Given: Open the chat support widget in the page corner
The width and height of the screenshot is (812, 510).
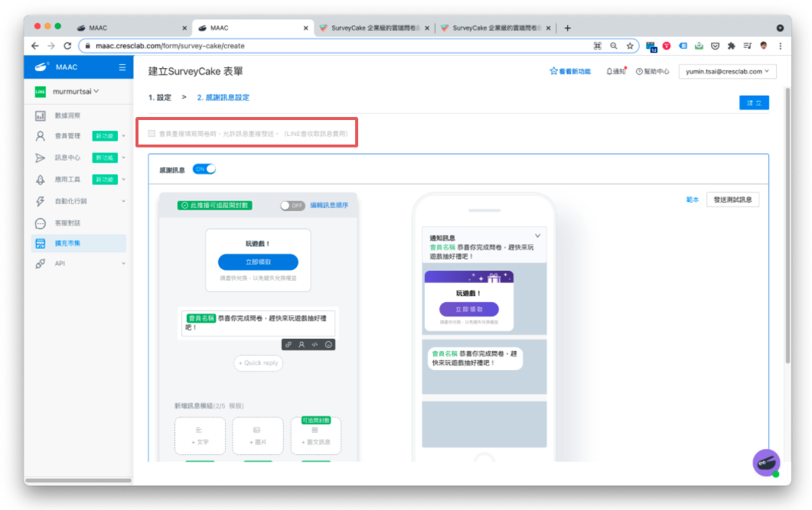Looking at the screenshot, I should [766, 463].
